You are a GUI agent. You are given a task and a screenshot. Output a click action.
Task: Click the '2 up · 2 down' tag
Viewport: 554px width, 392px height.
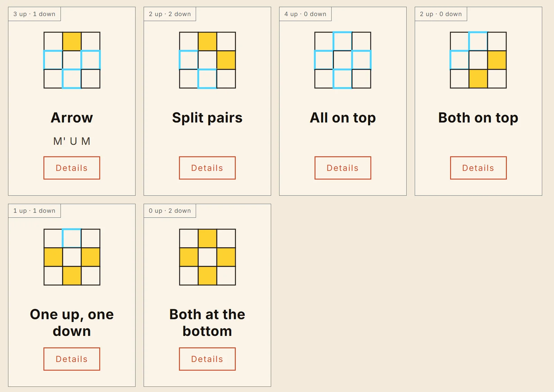click(170, 14)
